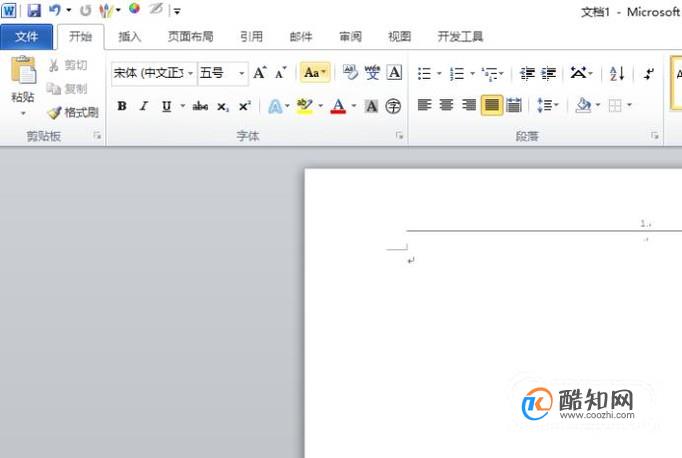The width and height of the screenshot is (682, 458).
Task: Click the Enclose Characters (字) icon
Action: click(393, 106)
